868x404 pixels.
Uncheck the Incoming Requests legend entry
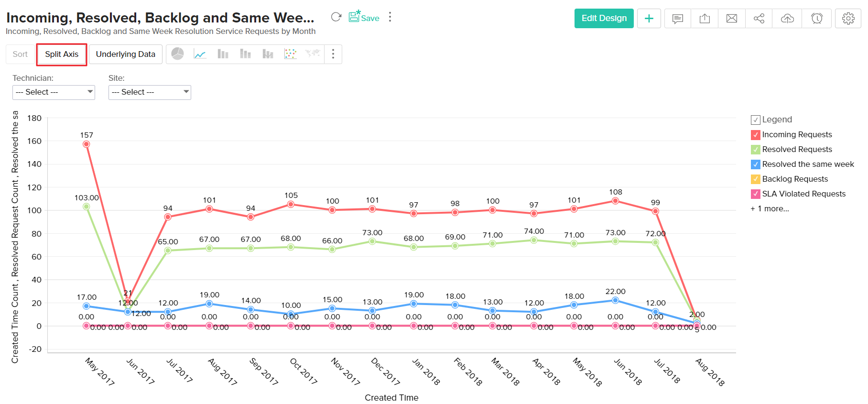coord(755,134)
